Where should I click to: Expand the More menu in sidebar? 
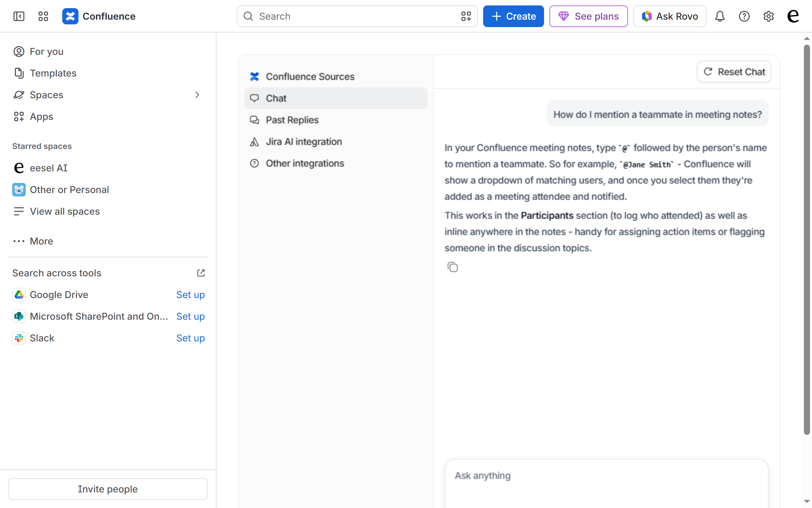pos(108,241)
